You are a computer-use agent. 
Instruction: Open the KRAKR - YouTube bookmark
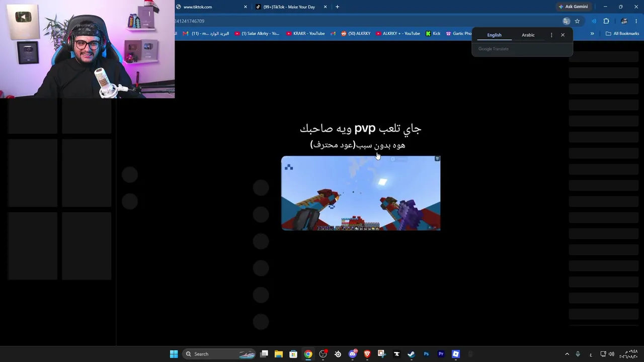[x=305, y=34]
